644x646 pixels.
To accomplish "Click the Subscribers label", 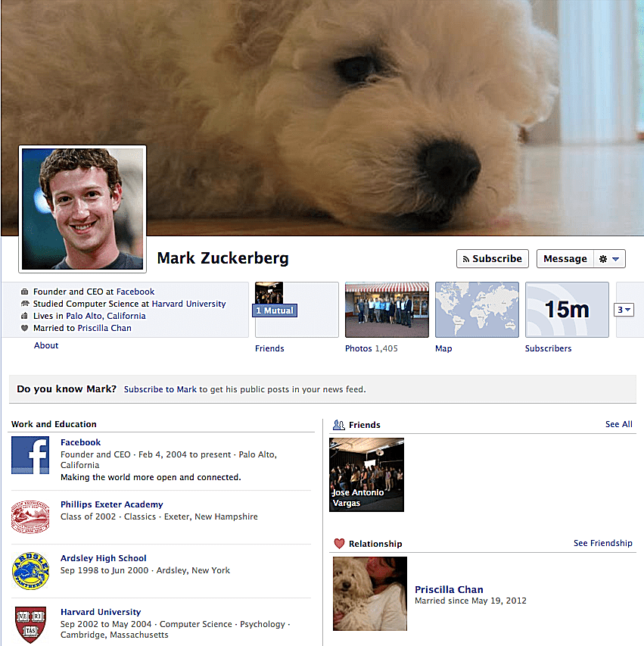I will tap(548, 348).
